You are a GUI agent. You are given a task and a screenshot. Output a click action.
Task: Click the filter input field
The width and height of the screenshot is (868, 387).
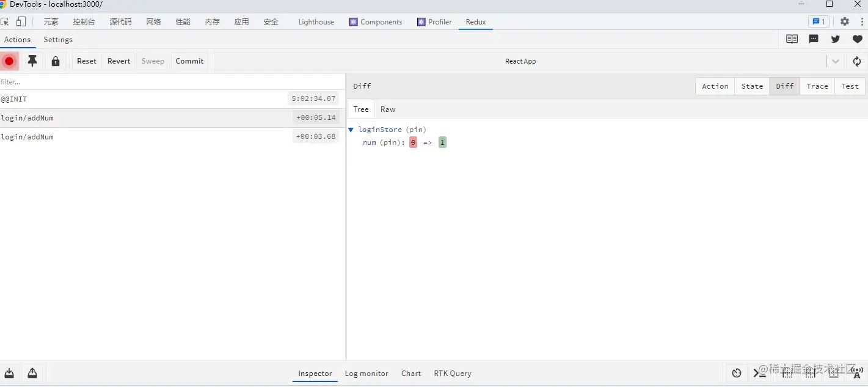tap(173, 81)
